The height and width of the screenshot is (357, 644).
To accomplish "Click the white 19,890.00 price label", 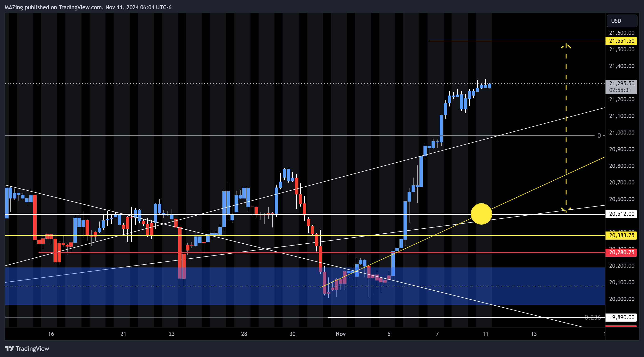I will tap(621, 317).
